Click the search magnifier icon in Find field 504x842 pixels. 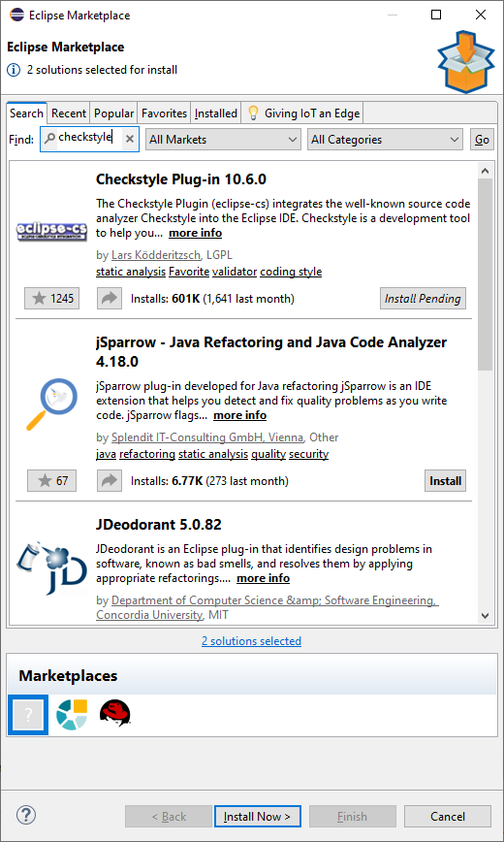tap(49, 139)
